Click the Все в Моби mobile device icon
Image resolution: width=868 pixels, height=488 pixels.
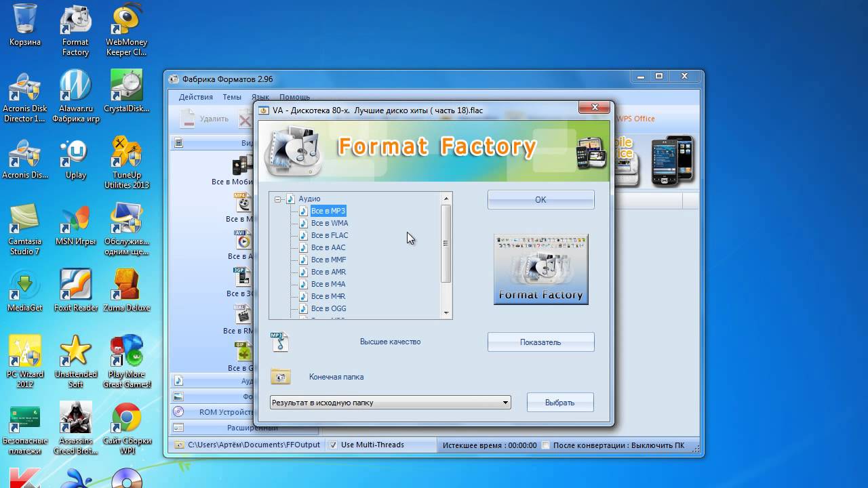coord(242,165)
